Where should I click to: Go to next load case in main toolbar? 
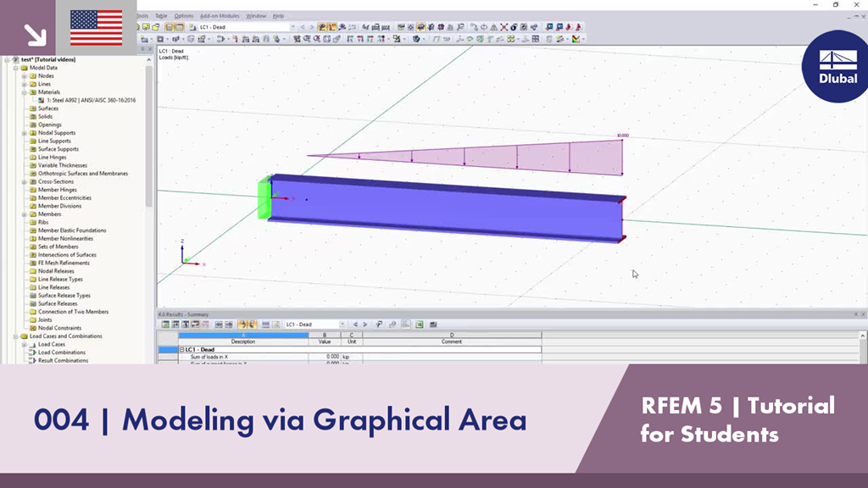[312, 27]
